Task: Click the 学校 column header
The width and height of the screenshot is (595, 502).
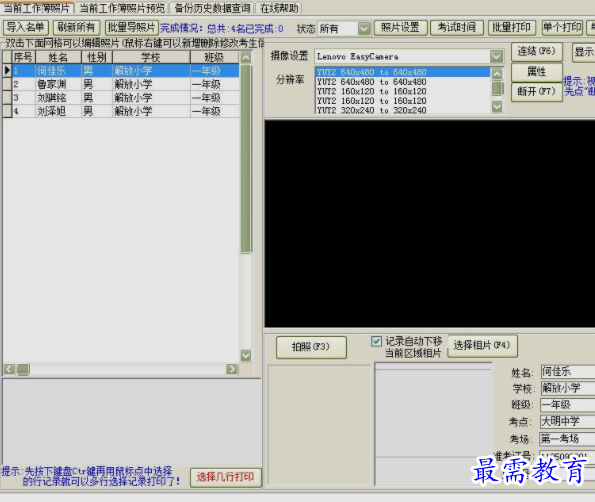Action: point(151,57)
